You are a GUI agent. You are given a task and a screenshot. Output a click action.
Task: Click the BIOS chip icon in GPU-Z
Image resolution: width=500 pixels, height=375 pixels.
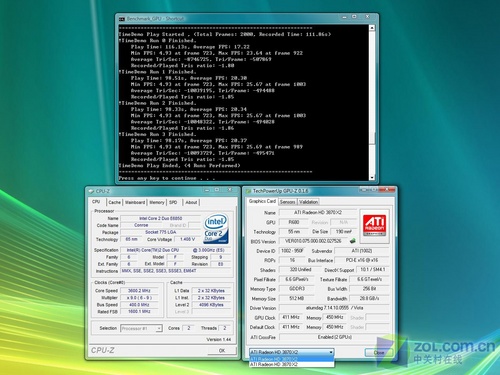352,241
